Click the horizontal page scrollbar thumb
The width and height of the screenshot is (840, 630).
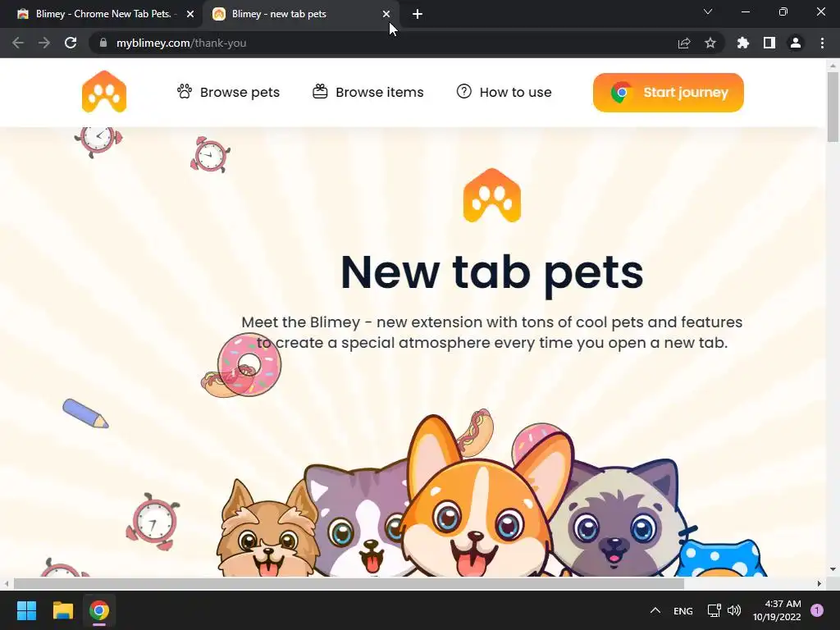tap(349, 583)
